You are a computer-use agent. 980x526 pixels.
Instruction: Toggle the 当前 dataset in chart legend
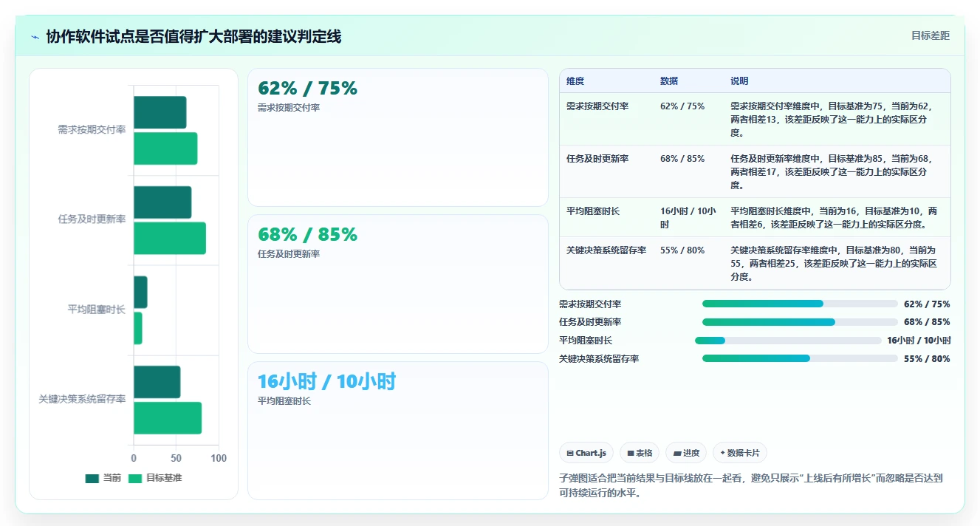[x=103, y=478]
